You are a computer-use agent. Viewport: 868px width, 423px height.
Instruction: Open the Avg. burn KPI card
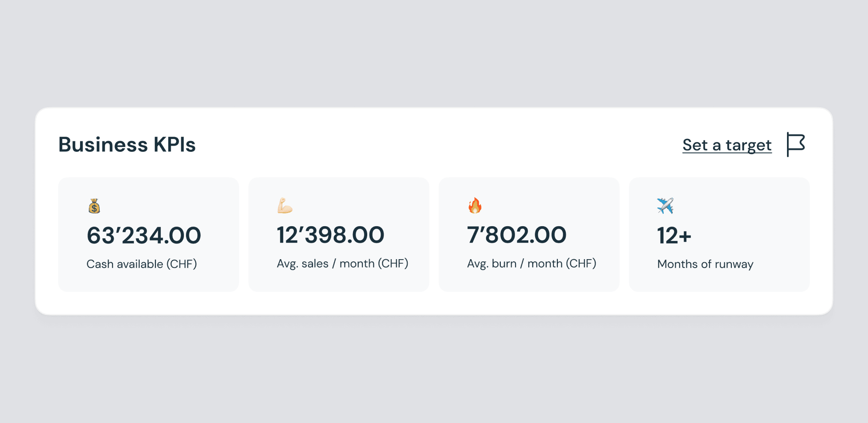coord(529,235)
